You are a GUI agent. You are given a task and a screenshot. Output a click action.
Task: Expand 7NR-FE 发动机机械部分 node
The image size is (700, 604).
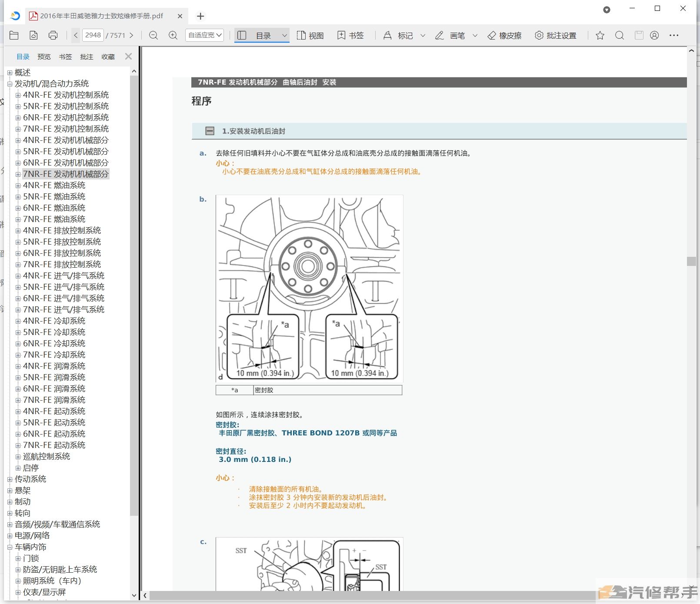point(18,174)
